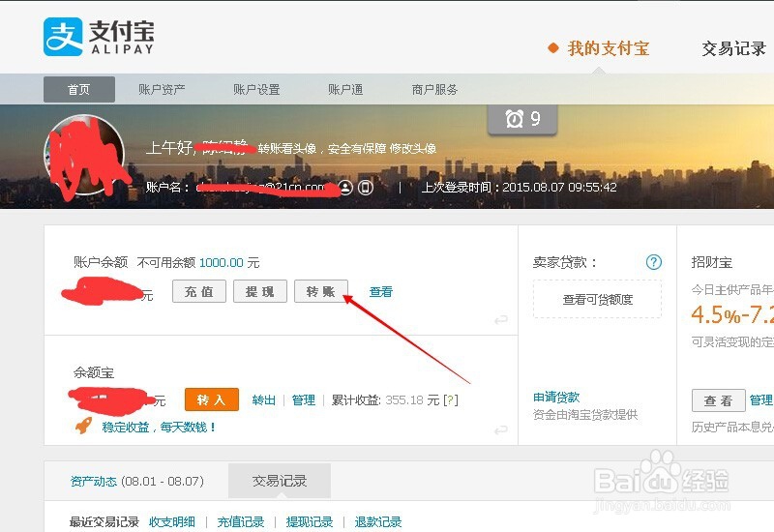Click the 余额宝 heading
This screenshot has height=532, width=774.
(94, 372)
